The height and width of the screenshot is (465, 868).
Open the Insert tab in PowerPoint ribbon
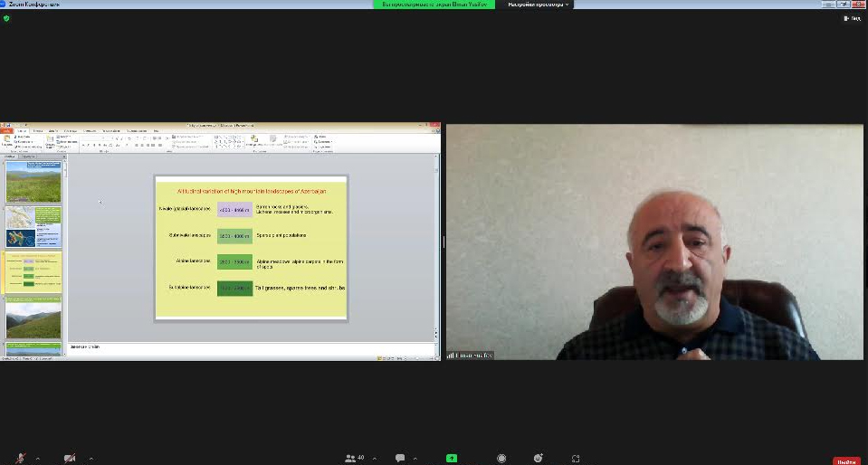(x=38, y=130)
